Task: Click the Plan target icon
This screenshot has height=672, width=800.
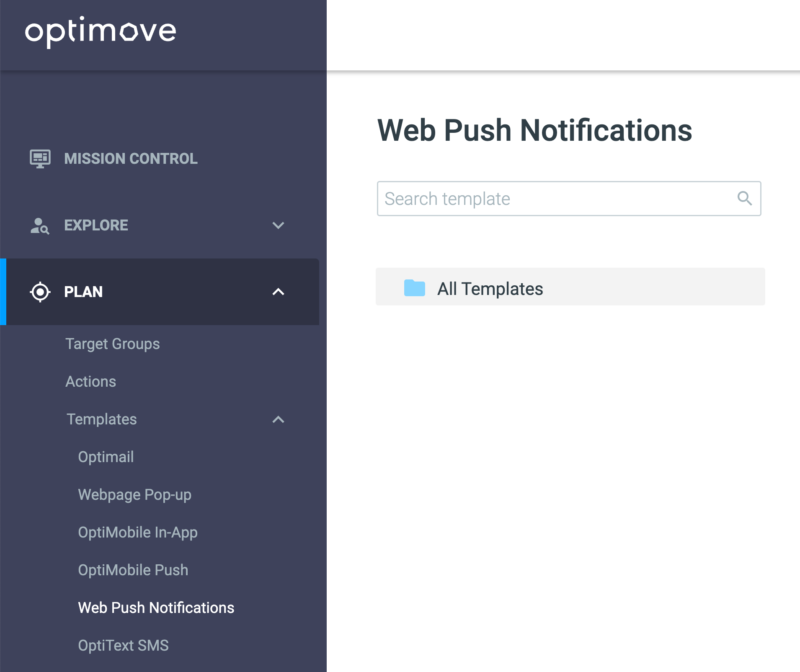Action: tap(40, 292)
